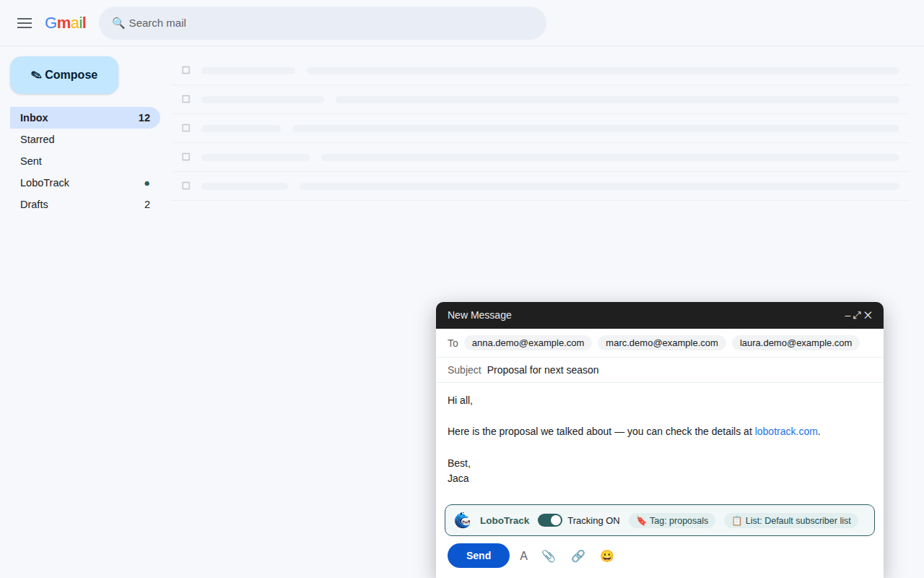Open the Inbox folder
The width and height of the screenshot is (924, 578).
tap(85, 118)
